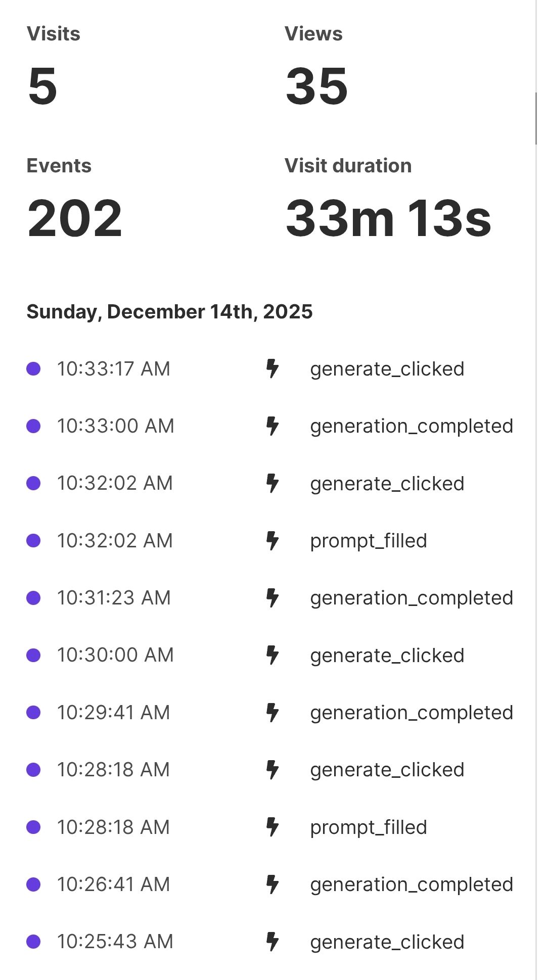Click the purple dot at 10:25:43 AM
The width and height of the screenshot is (546, 980).
coord(33,942)
